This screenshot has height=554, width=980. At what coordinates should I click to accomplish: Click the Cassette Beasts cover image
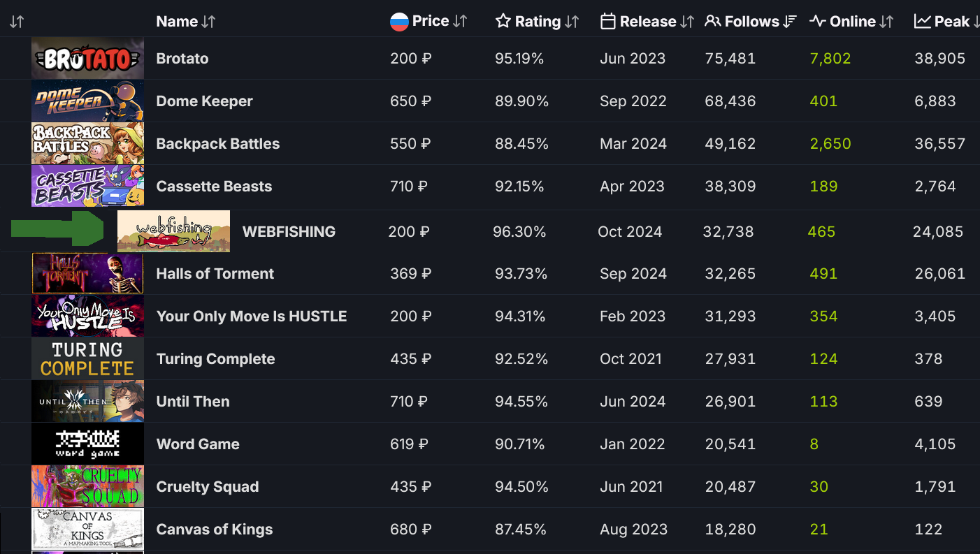[x=87, y=186]
